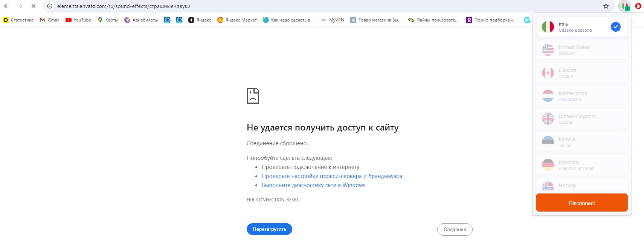Click the Italy flag VPN extension icon
644x244 pixels.
pos(625,6)
